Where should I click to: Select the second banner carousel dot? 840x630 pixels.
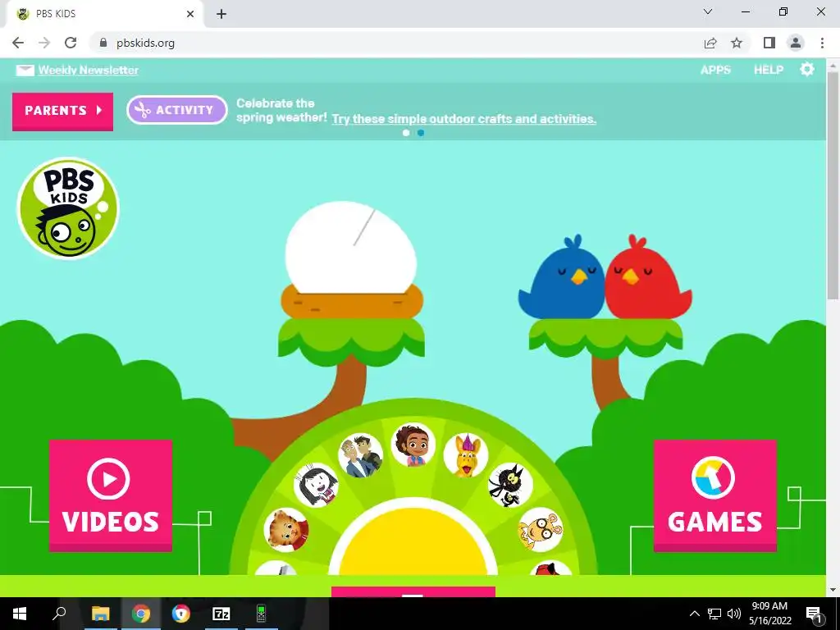click(421, 133)
